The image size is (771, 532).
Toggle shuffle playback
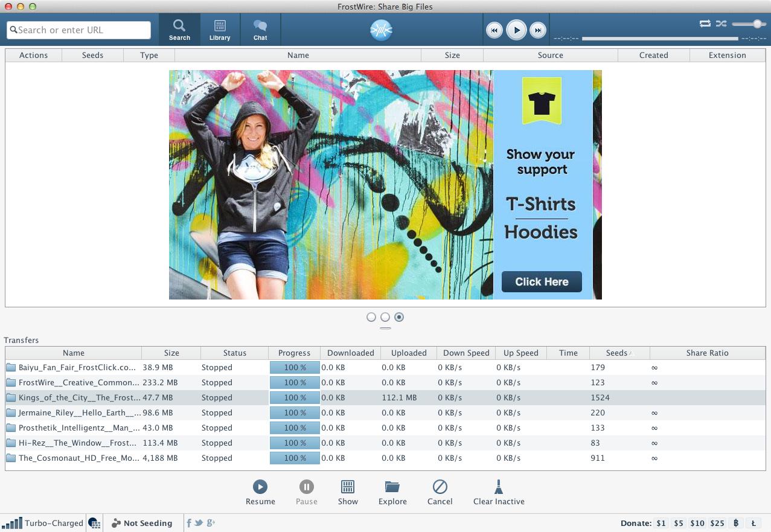[x=721, y=24]
